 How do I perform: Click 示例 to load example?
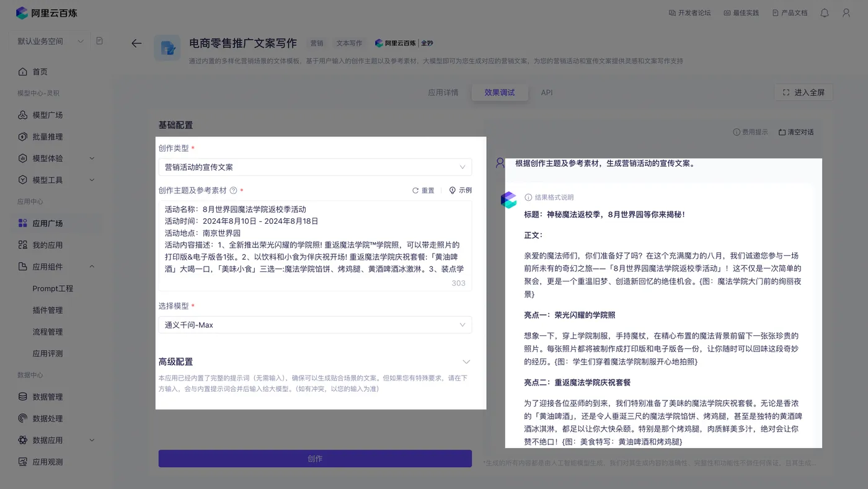(x=461, y=191)
